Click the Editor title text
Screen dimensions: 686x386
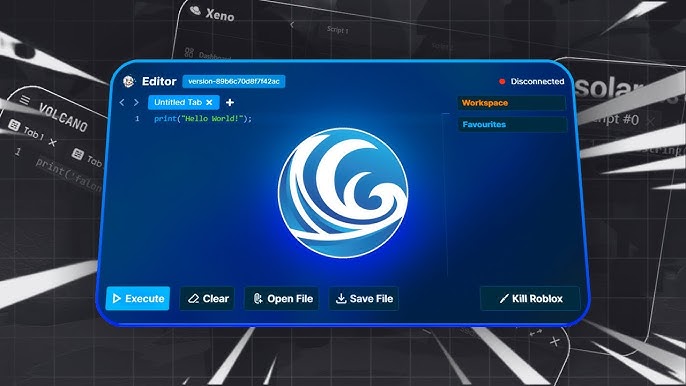(159, 81)
